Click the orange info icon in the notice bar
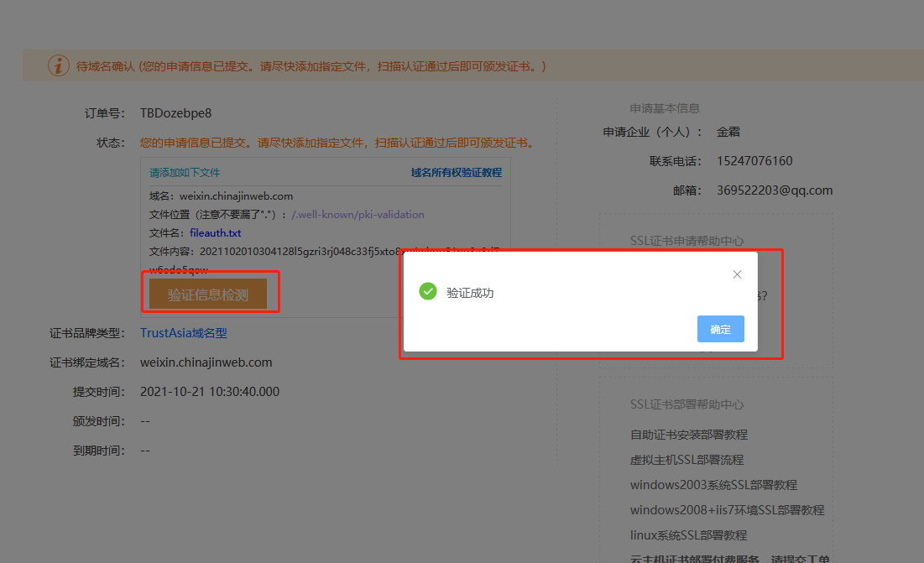 point(58,65)
